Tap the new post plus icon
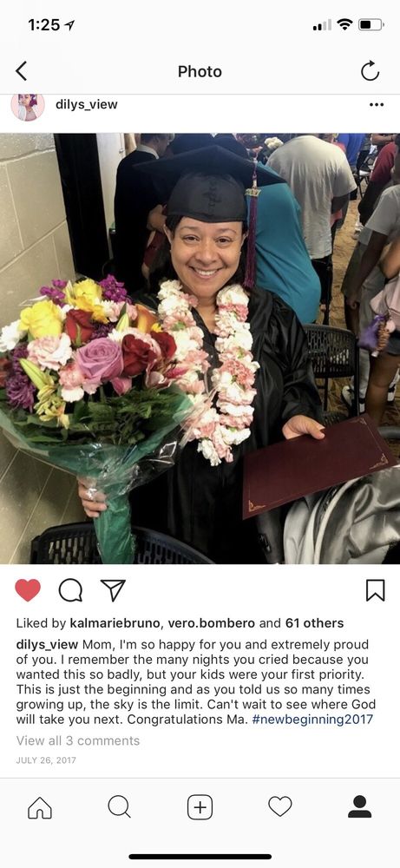 click(200, 807)
